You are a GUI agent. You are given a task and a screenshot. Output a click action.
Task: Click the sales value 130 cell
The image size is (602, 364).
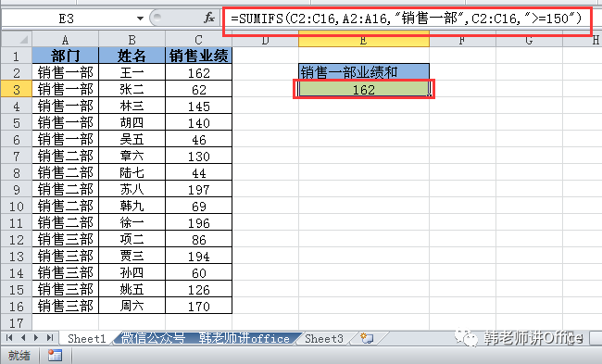pos(198,156)
